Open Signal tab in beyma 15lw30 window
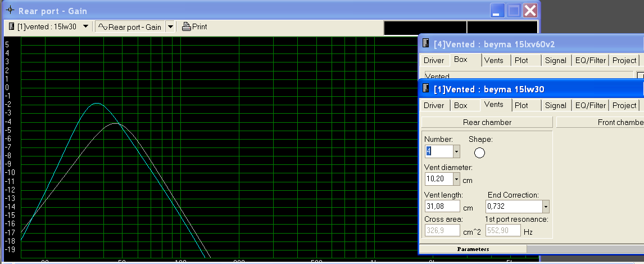Screen dimensions: 644x264 pos(556,105)
